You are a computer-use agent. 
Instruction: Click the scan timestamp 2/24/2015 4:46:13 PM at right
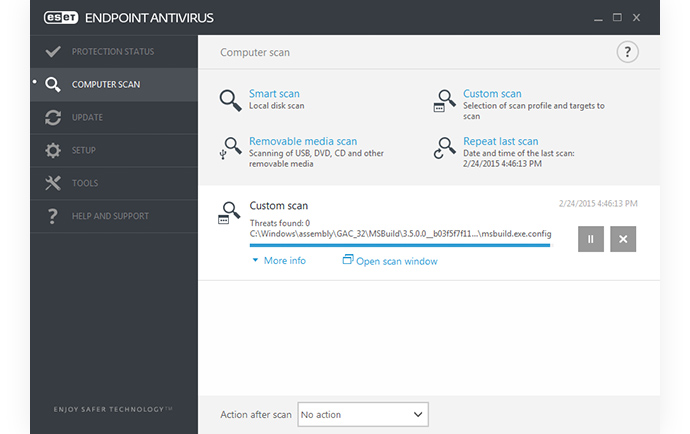598,203
